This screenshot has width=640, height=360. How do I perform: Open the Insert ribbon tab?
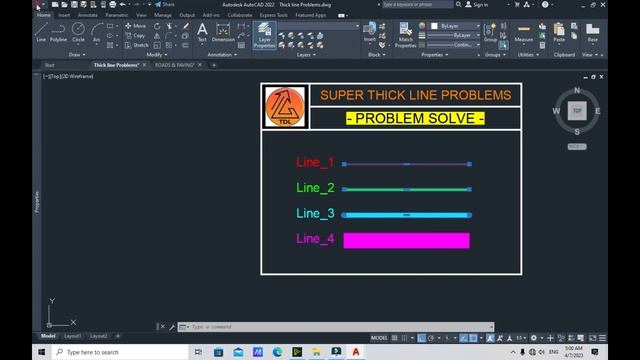click(x=64, y=15)
